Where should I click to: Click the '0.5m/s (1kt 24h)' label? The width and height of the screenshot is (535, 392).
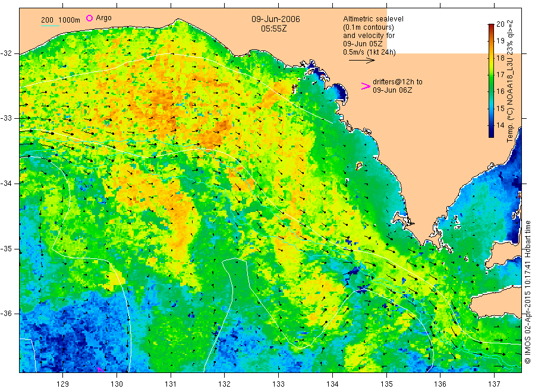pyautogui.click(x=369, y=52)
